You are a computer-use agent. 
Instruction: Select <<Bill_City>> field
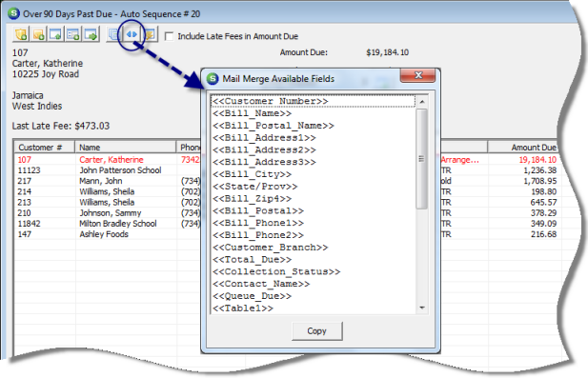314,174
